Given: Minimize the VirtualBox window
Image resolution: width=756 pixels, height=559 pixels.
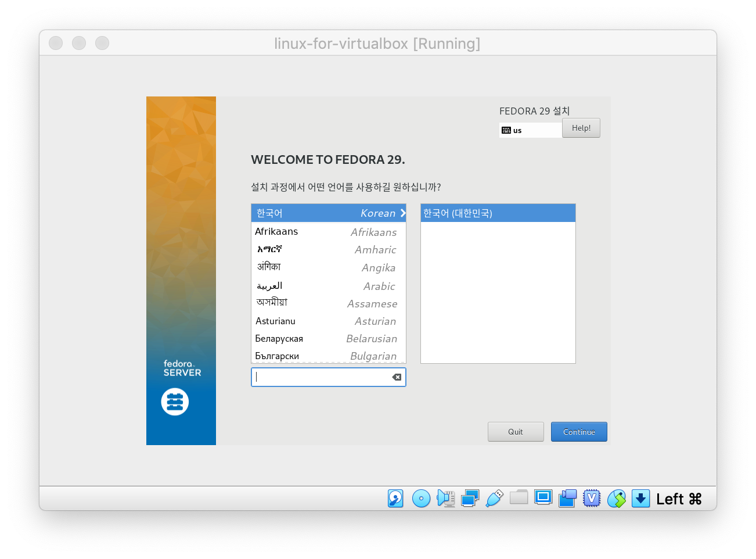Looking at the screenshot, I should click(79, 43).
